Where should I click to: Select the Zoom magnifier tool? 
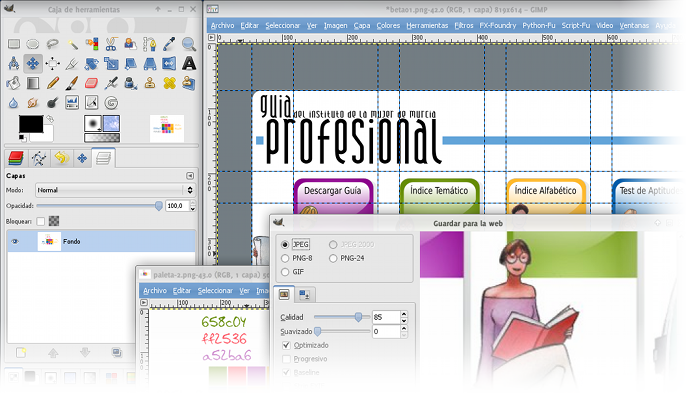(189, 44)
